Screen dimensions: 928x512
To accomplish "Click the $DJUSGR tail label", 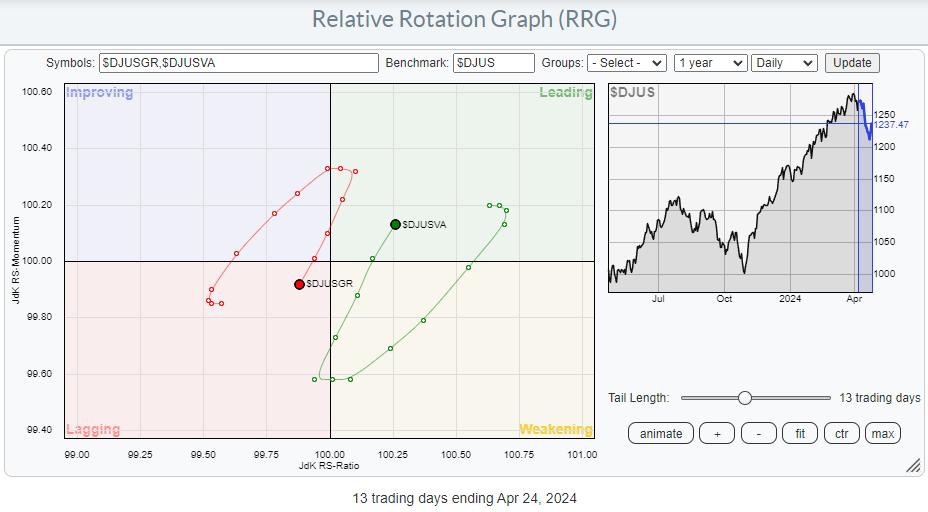I will [x=330, y=284].
